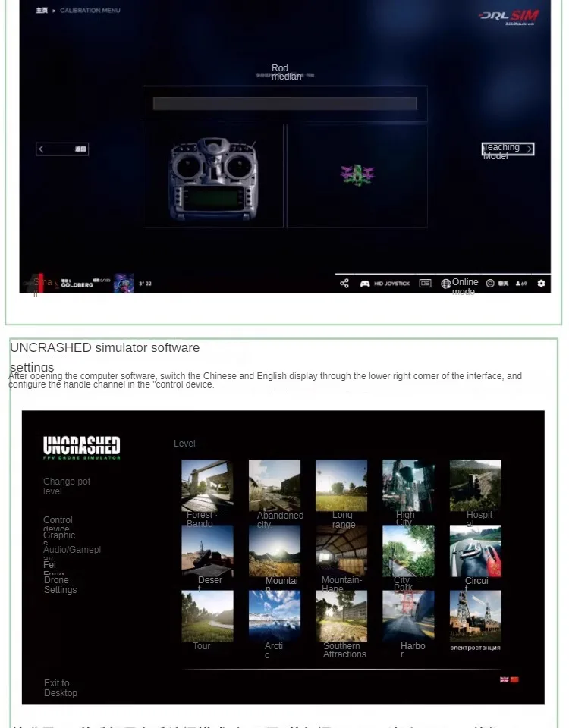Image resolution: width=569 pixels, height=728 pixels.
Task: Select the Tour level thumbnail
Action: coord(207,616)
